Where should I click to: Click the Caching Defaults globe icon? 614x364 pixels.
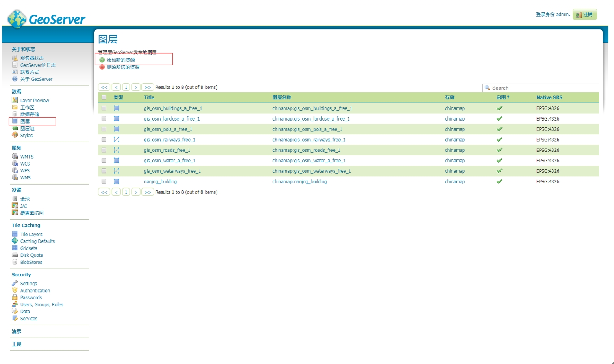coord(15,241)
